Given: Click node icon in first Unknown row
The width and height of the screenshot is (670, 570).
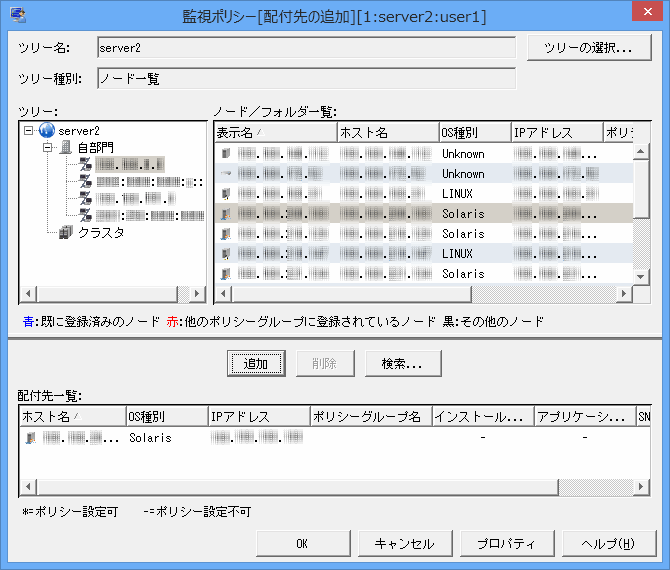Looking at the screenshot, I should click(225, 154).
